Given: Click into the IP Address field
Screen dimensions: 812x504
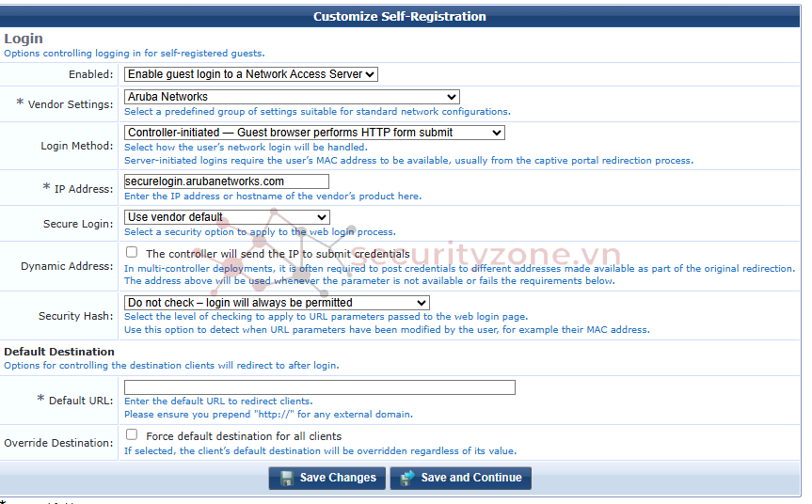Looking at the screenshot, I should 226,181.
